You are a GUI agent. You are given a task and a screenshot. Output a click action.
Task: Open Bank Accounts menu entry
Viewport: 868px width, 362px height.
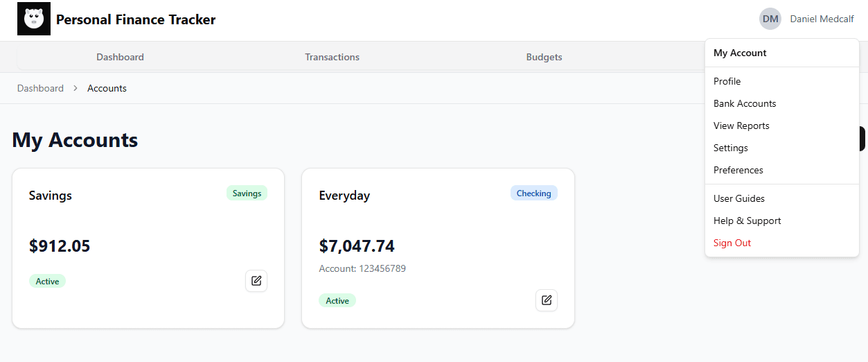(x=745, y=103)
